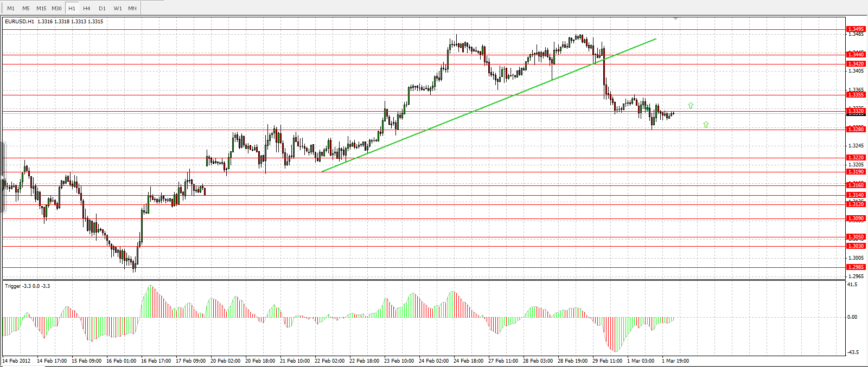This screenshot has height=367, width=868.
Task: Click the 21 Feb 10:00 time label
Action: 295,361
